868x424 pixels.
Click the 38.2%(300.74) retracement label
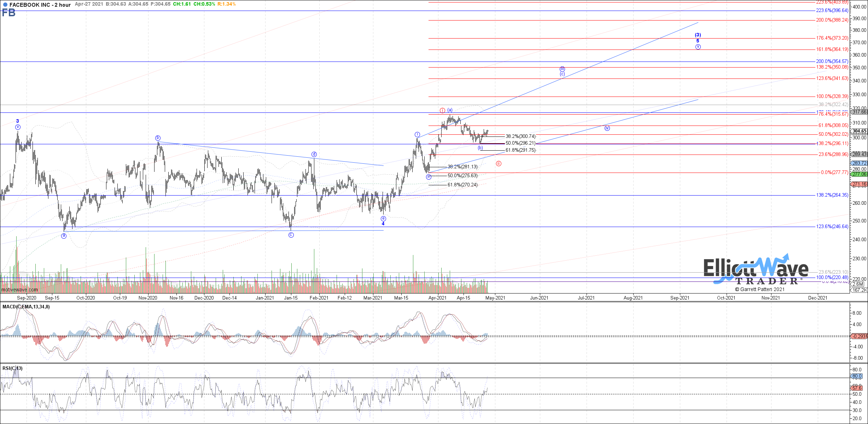[x=521, y=136]
